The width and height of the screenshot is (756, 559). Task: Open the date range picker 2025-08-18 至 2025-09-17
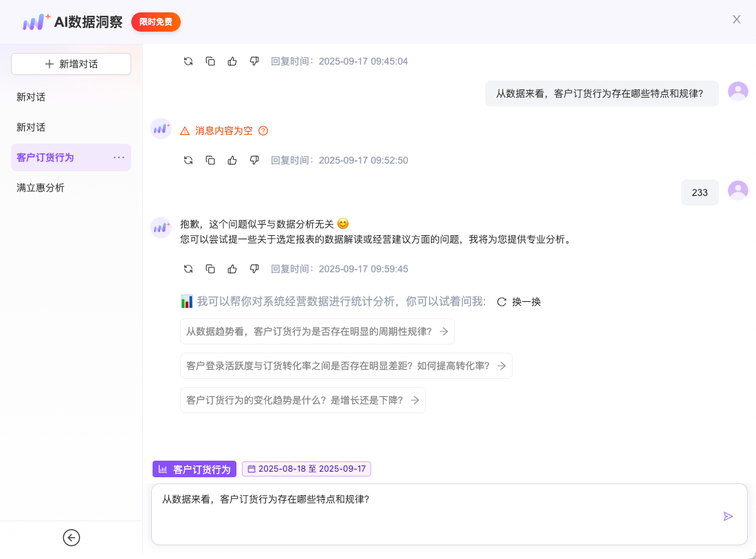point(307,469)
